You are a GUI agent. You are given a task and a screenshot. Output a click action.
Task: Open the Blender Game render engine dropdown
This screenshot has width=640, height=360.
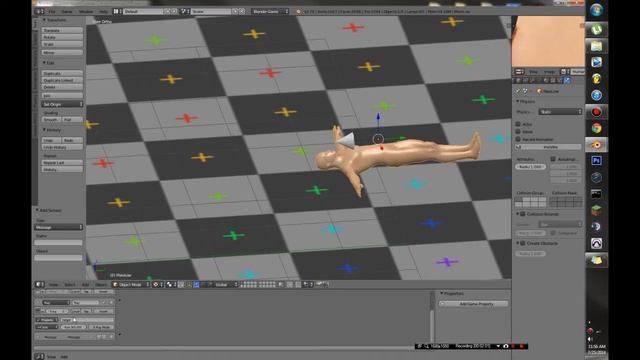tap(270, 11)
